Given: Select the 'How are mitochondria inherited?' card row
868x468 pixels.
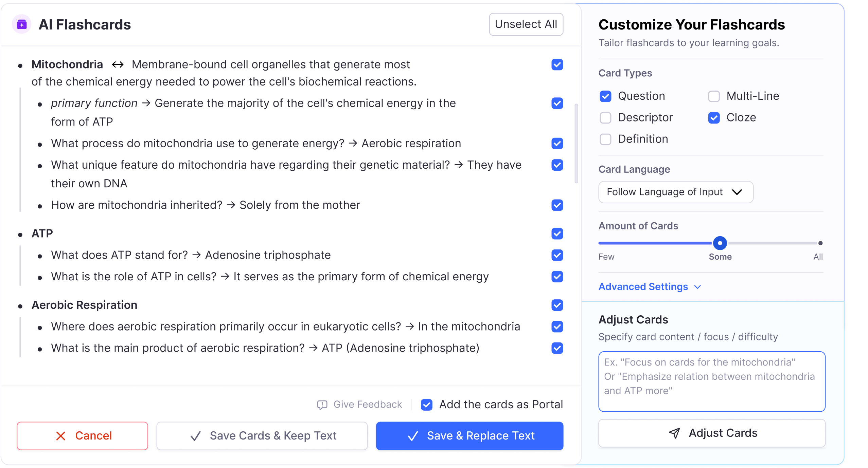Looking at the screenshot, I should pyautogui.click(x=205, y=205).
